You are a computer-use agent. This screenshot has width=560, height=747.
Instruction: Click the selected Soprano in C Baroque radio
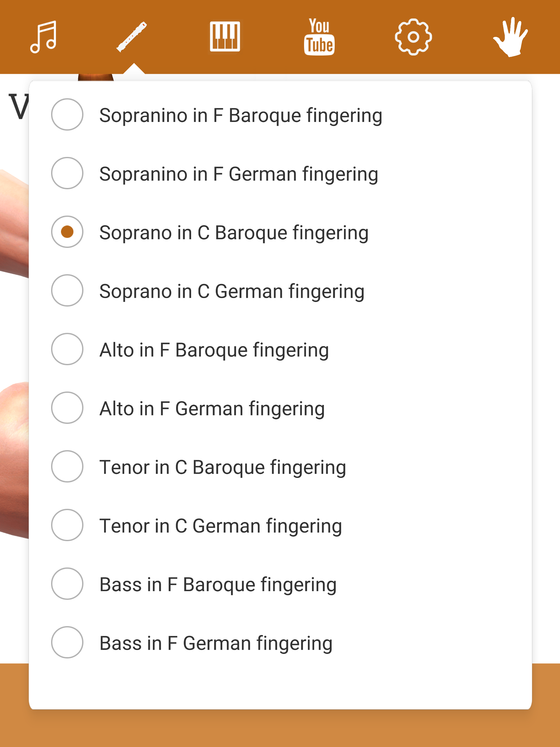[67, 232]
